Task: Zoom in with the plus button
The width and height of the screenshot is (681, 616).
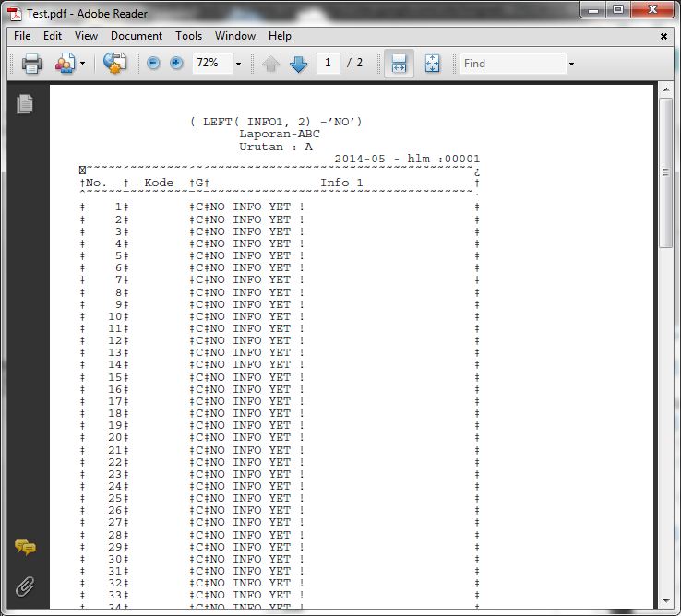Action: tap(176, 64)
